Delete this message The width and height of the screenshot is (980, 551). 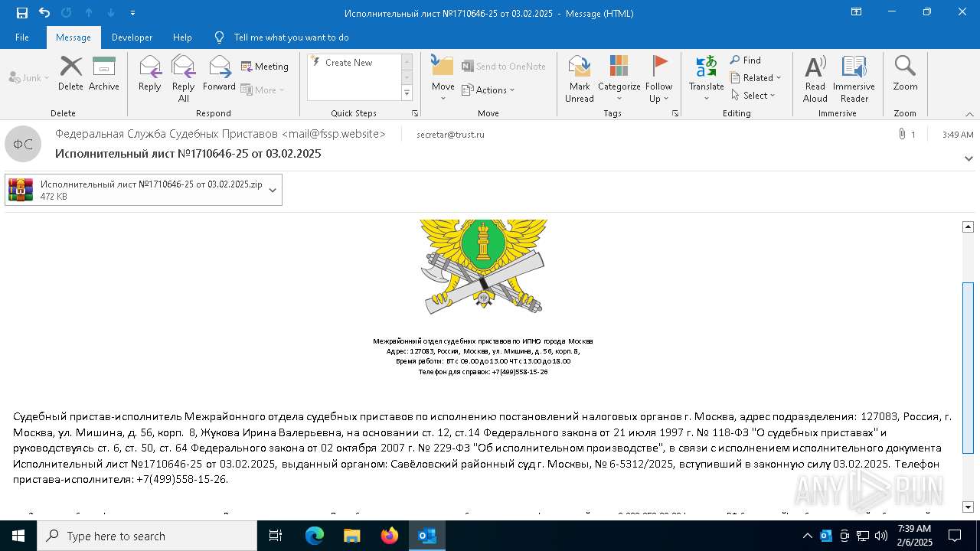pos(70,74)
